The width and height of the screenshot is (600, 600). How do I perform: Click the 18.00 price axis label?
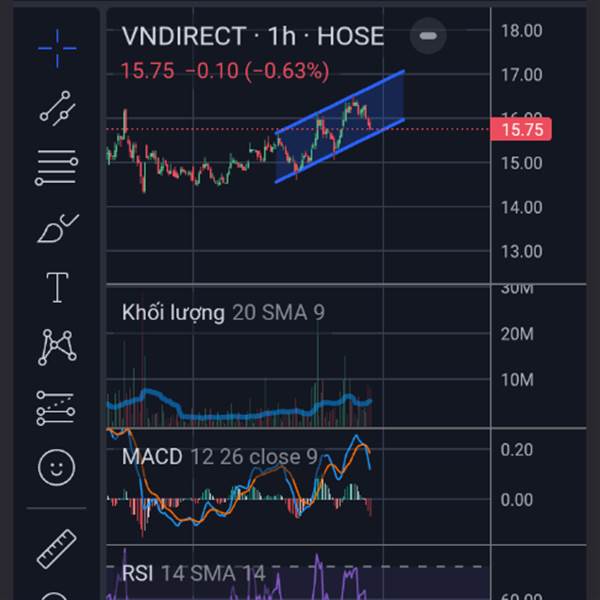(521, 31)
